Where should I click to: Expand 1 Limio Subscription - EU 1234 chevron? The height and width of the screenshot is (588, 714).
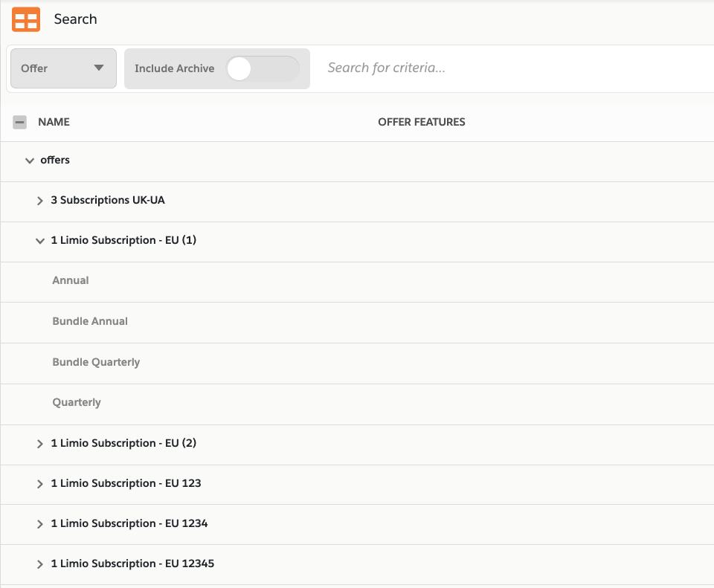tap(40, 524)
